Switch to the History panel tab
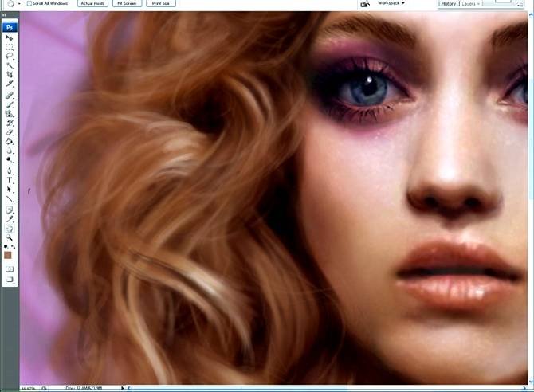Image resolution: width=534 pixels, height=392 pixels. [x=449, y=3]
